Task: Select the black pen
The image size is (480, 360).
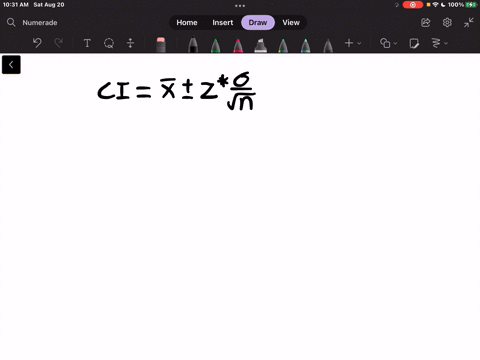Action: coord(193,45)
